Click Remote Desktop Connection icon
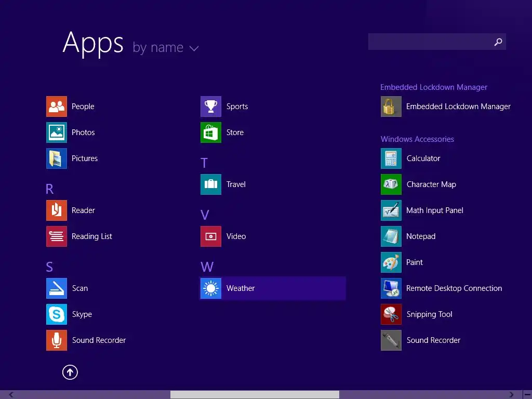The height and width of the screenshot is (399, 532). [391, 288]
